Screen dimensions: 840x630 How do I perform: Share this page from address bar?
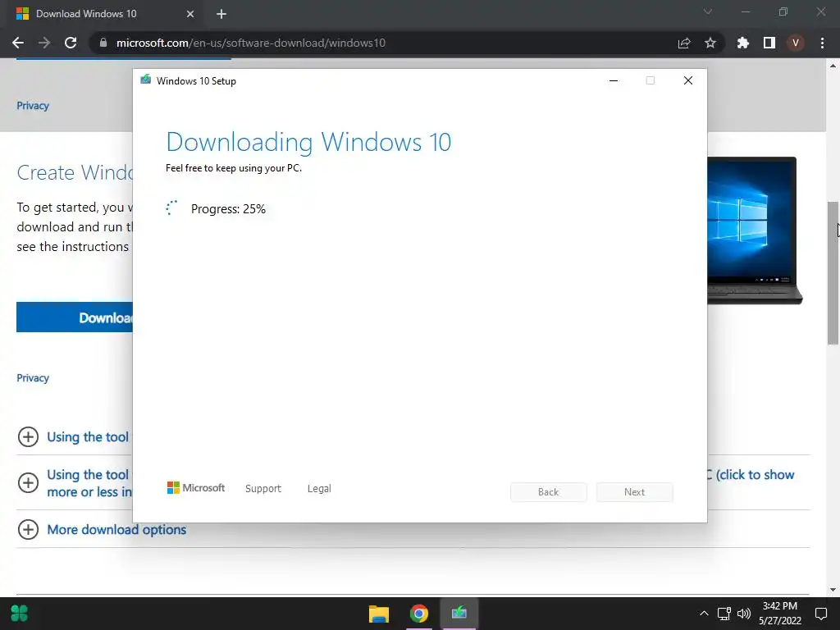(684, 43)
